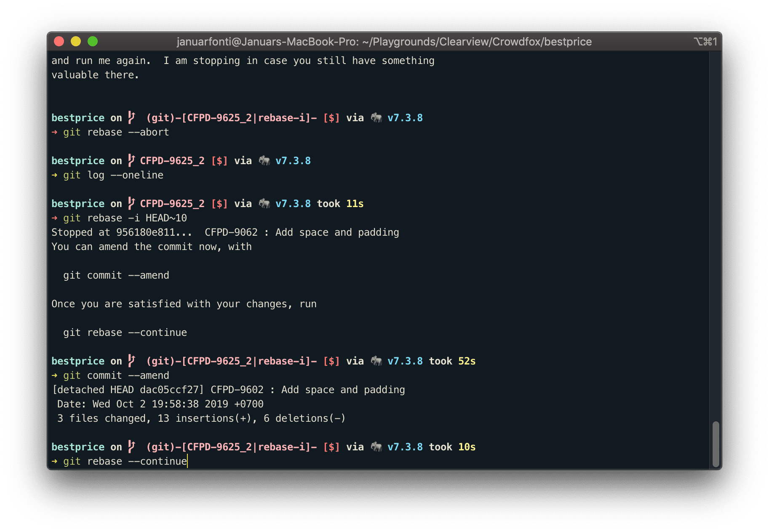Screen dimensions: 769x532
Task: Click the pink prompt arrow before git rebase --abort
Action: (55, 132)
